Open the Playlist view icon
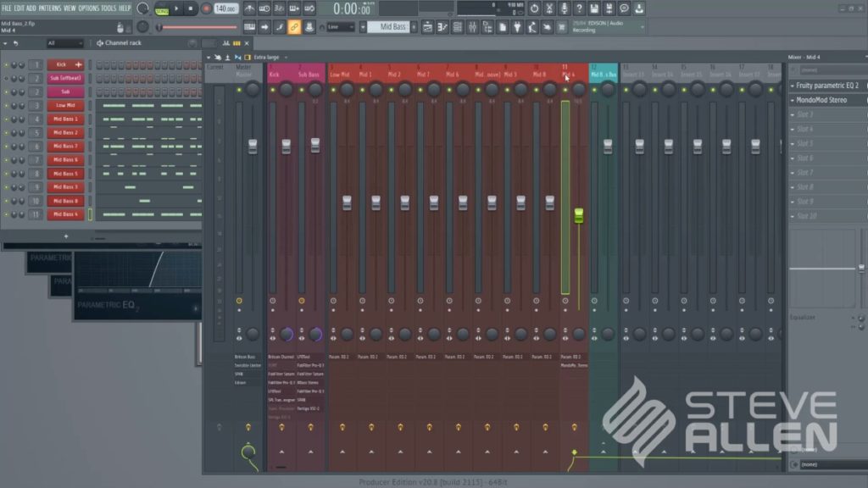The width and height of the screenshot is (868, 488). pos(427,27)
